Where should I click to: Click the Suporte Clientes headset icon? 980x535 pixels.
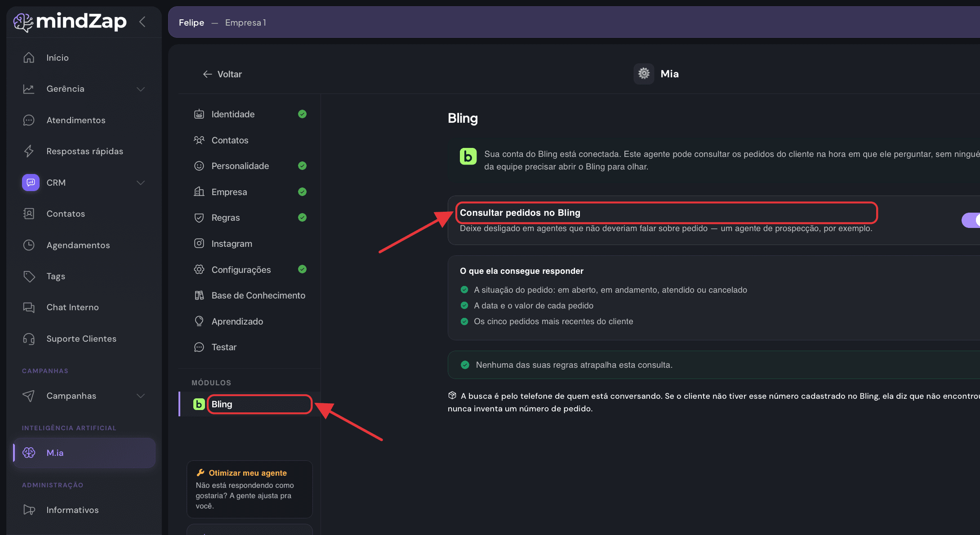(x=29, y=339)
